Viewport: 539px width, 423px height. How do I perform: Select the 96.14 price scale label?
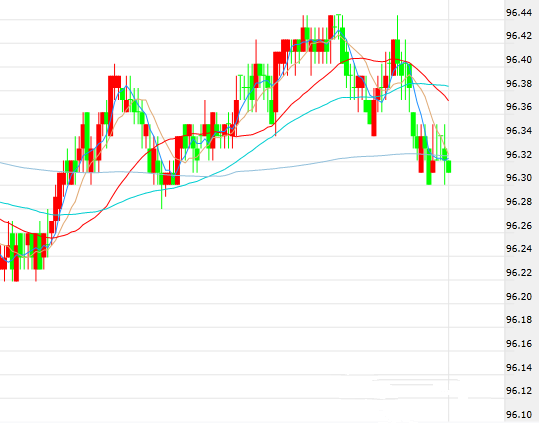pos(519,368)
